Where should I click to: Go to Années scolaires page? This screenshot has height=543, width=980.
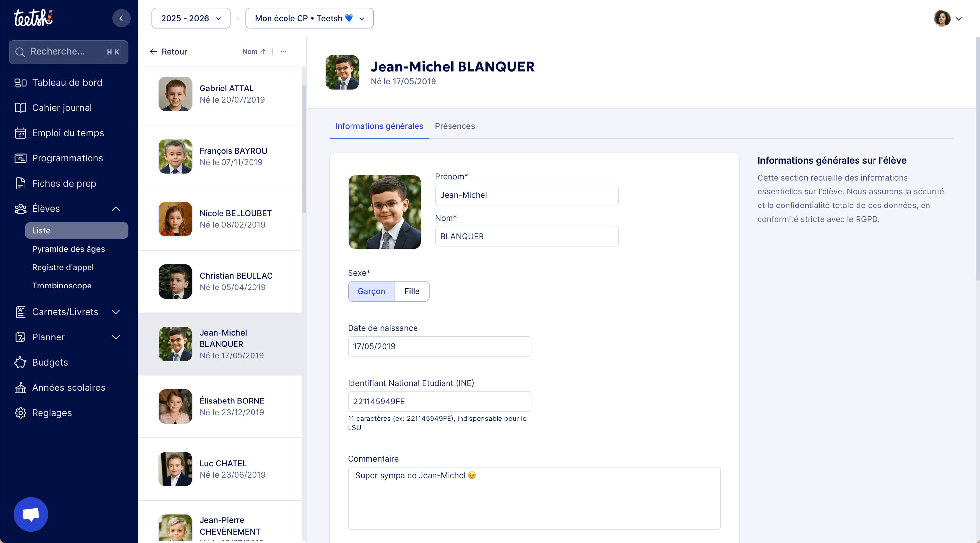click(69, 387)
